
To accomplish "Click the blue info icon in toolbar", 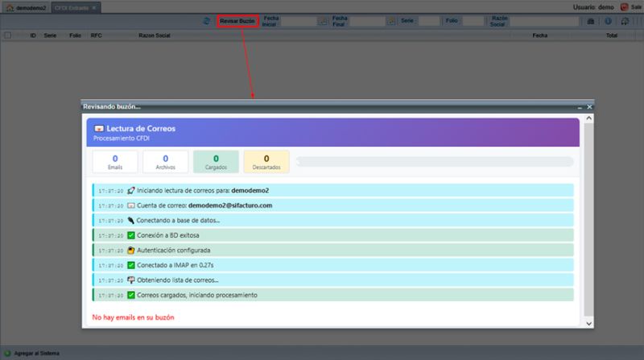I will click(608, 21).
